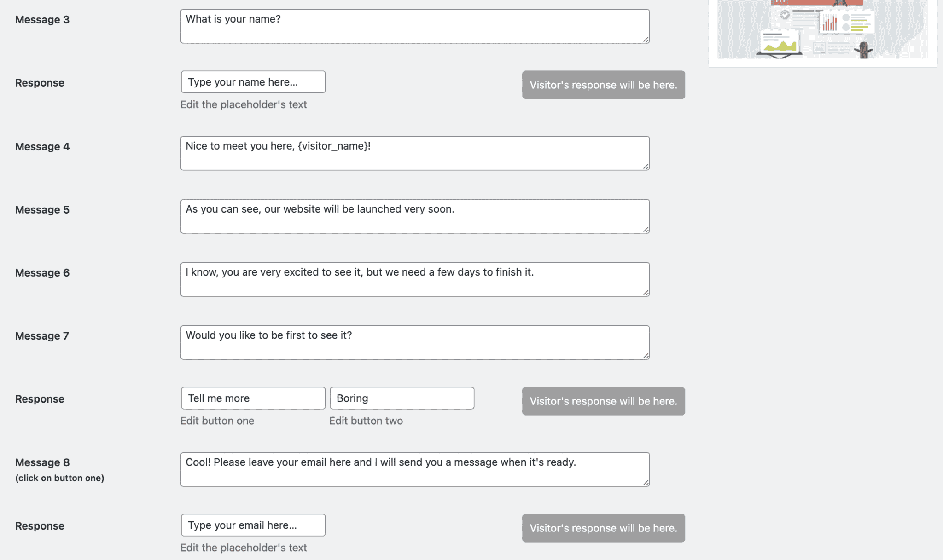Click the resize grip on Message 4 text area
Image resolution: width=943 pixels, height=560 pixels.
pyautogui.click(x=646, y=167)
